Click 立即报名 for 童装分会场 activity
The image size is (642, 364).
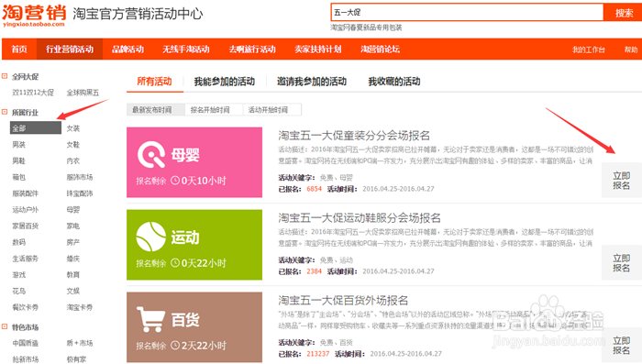[x=621, y=180]
